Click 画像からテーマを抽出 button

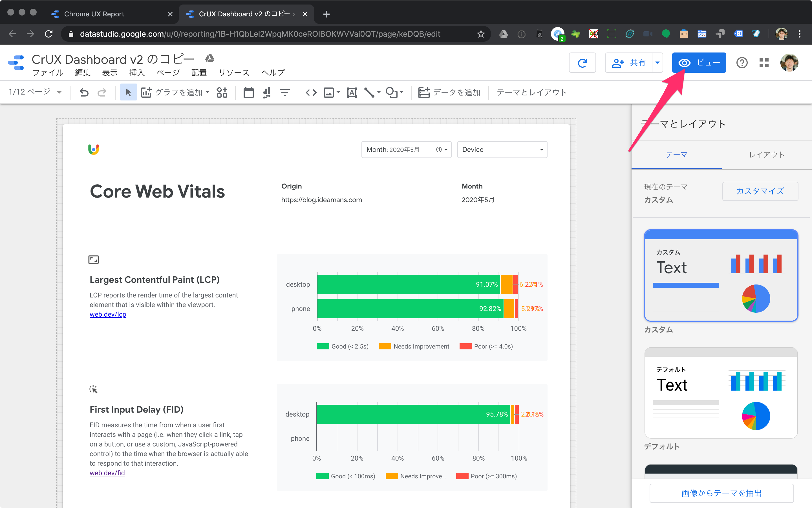click(721, 493)
